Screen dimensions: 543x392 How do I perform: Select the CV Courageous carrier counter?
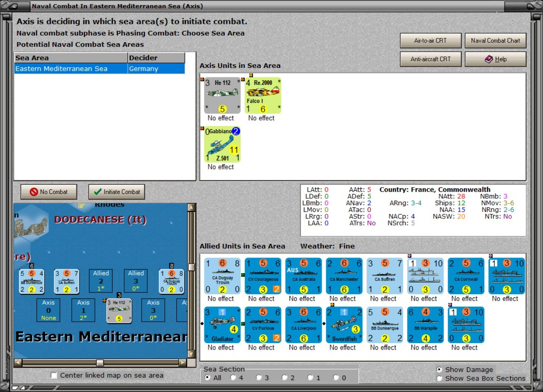click(x=263, y=276)
